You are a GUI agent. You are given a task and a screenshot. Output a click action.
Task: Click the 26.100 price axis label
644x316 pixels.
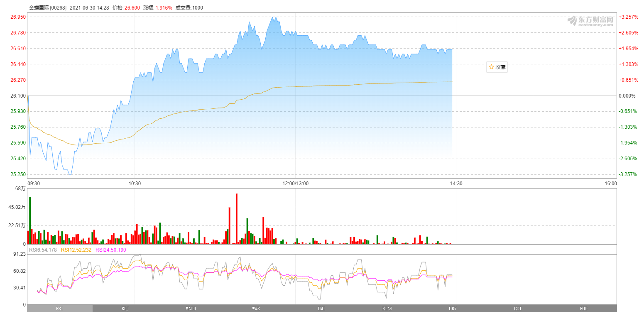click(x=18, y=96)
